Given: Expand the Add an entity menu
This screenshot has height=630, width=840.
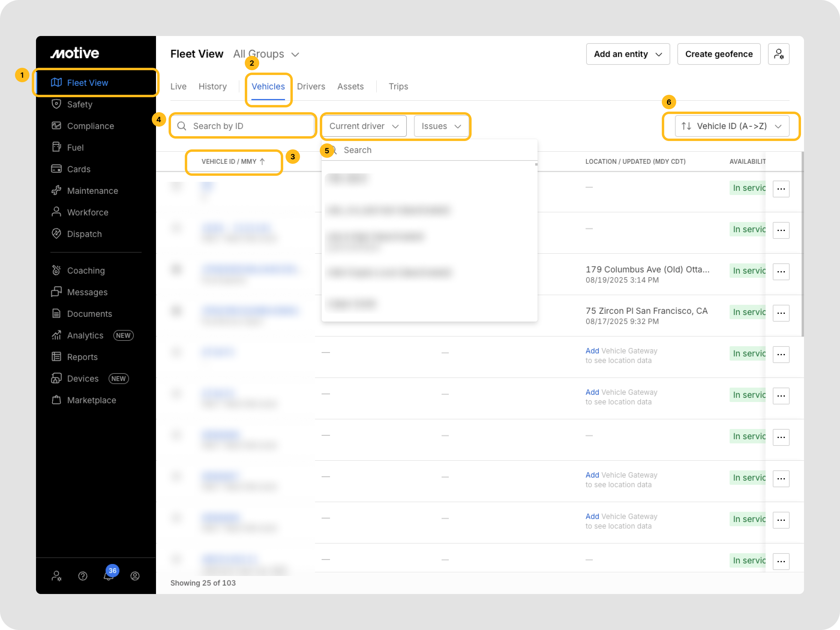Looking at the screenshot, I should click(x=628, y=54).
